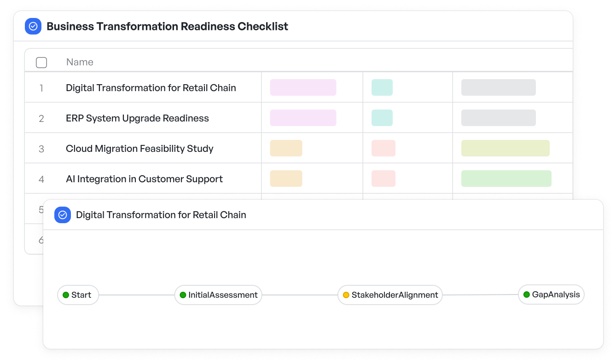The width and height of the screenshot is (616, 364).
Task: Open ERP System Upgrade Readiness row
Action: tap(137, 118)
